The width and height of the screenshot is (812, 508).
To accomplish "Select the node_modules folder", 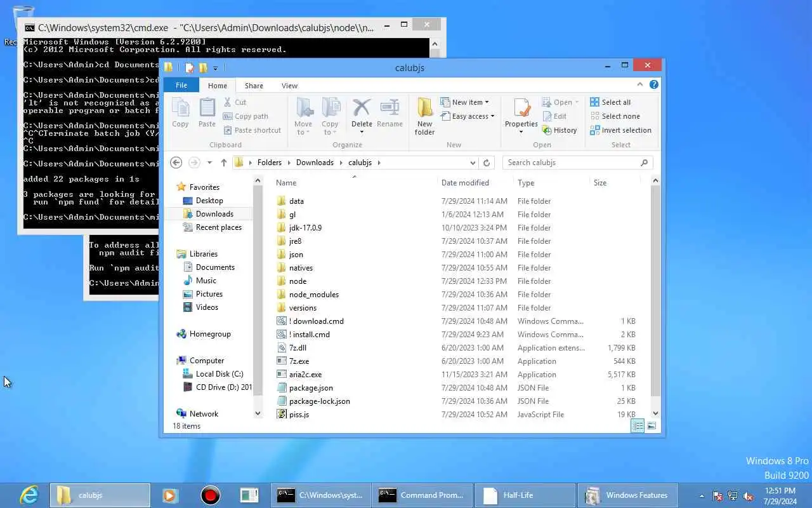I will (x=314, y=295).
